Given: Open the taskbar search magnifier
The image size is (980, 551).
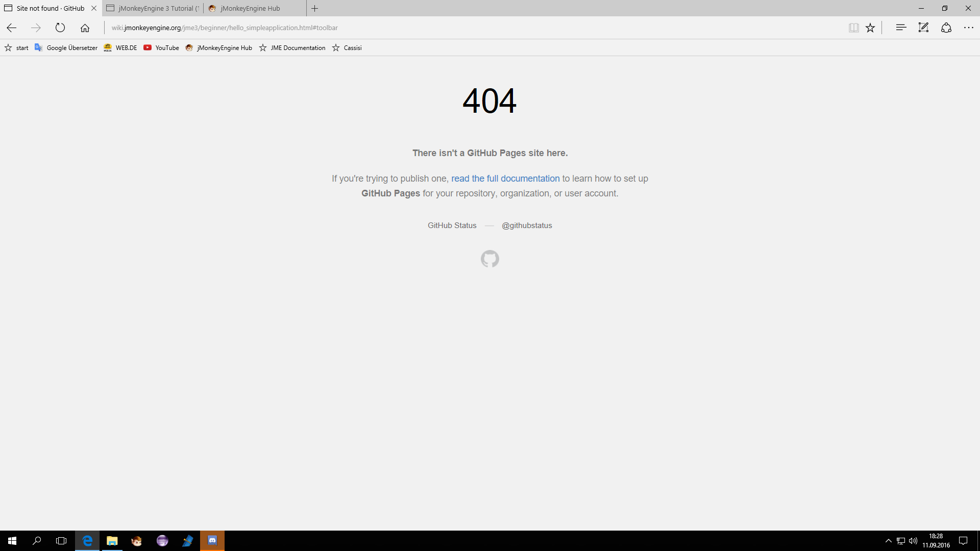Looking at the screenshot, I should (x=37, y=541).
